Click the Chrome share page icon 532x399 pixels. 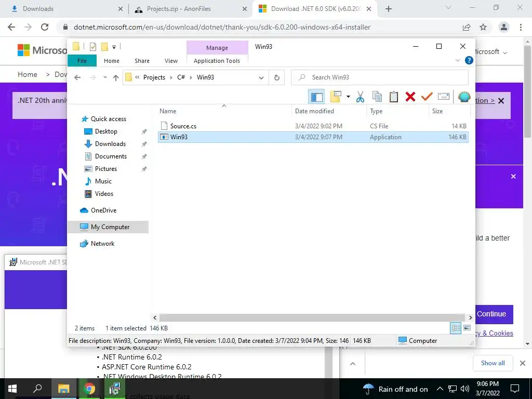click(467, 27)
